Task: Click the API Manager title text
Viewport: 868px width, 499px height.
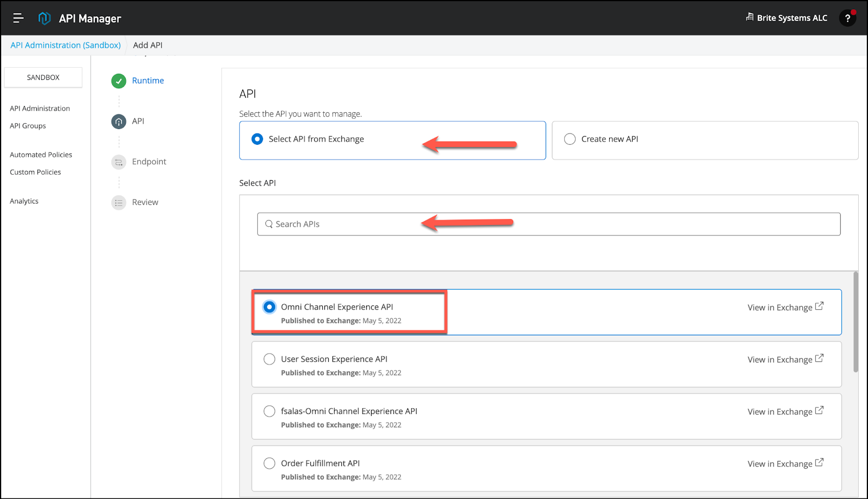Action: [90, 18]
